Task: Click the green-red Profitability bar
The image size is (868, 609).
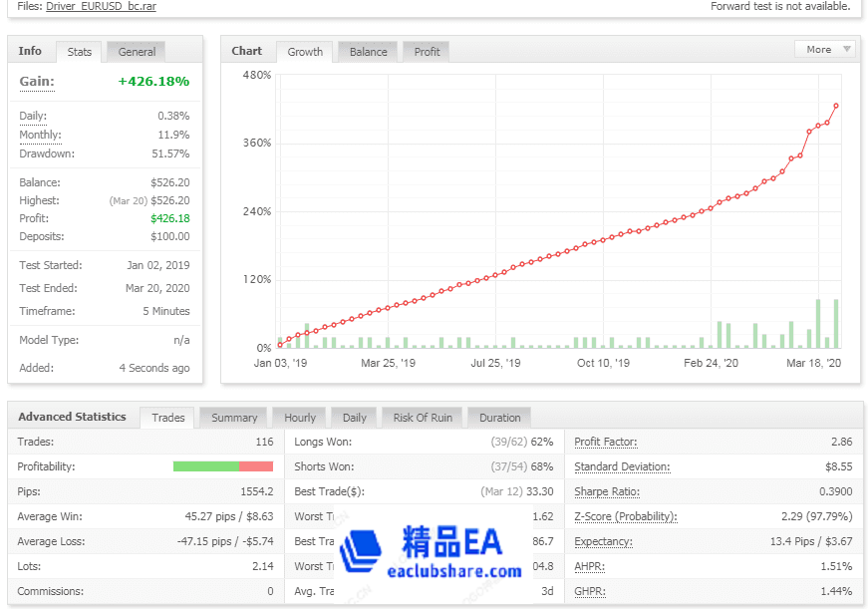Action: point(222,466)
